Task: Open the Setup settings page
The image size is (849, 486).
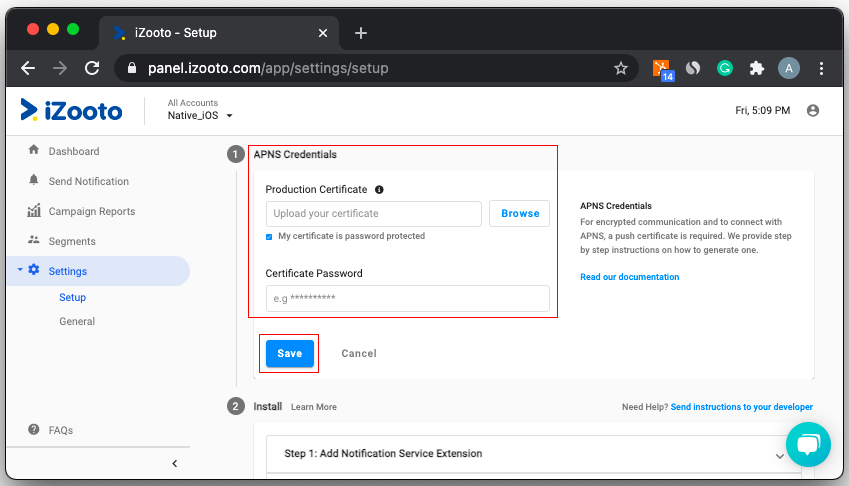Action: point(73,297)
